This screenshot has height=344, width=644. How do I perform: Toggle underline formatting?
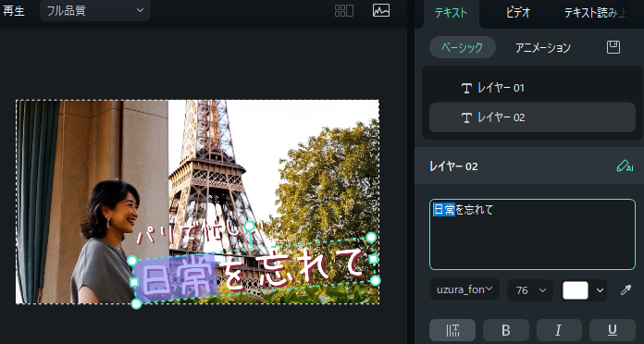coord(613,330)
